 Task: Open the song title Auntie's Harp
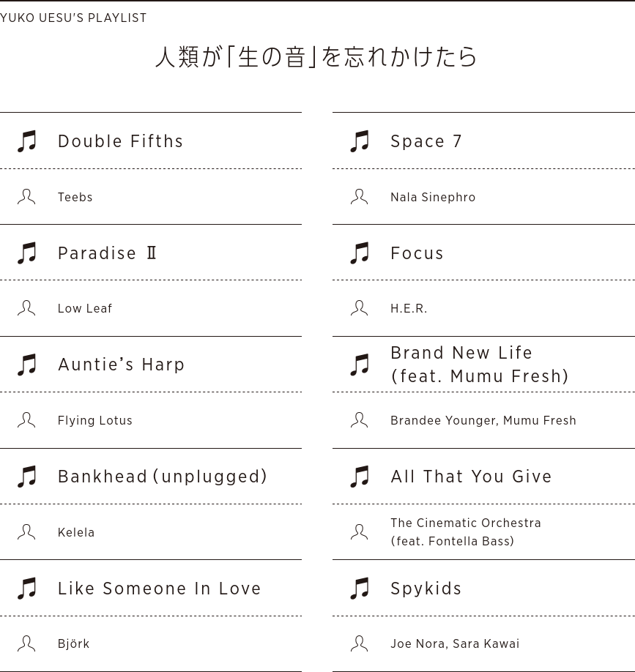point(122,365)
